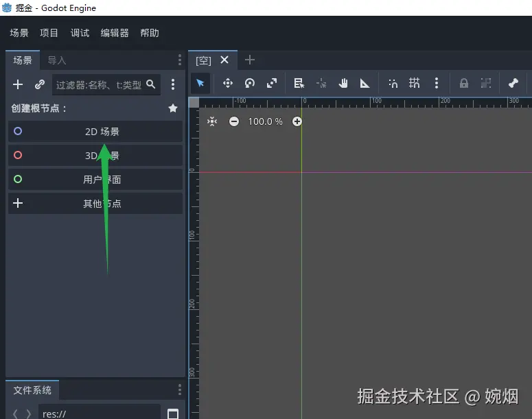Go forward in file system history
Image resolution: width=532 pixels, height=419 pixels.
point(29,414)
